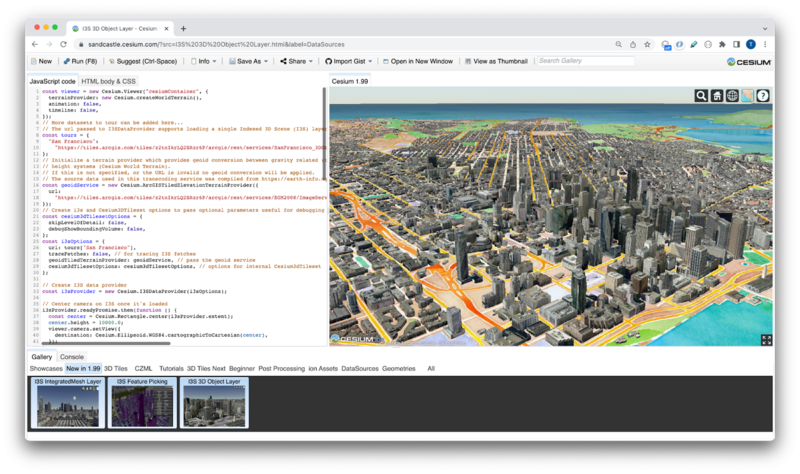The width and height of the screenshot is (800, 474).
Task: Open a new browser tab with plus
Action: tap(183, 29)
